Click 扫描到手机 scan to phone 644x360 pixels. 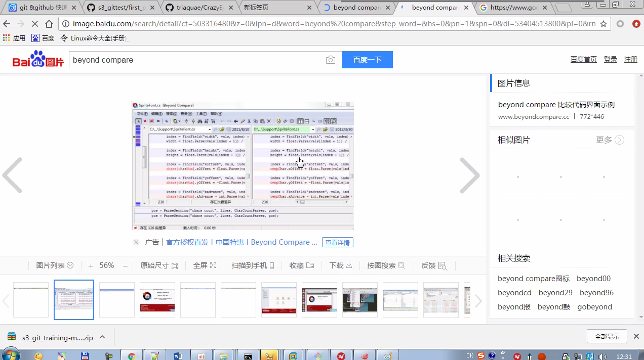[253, 265]
